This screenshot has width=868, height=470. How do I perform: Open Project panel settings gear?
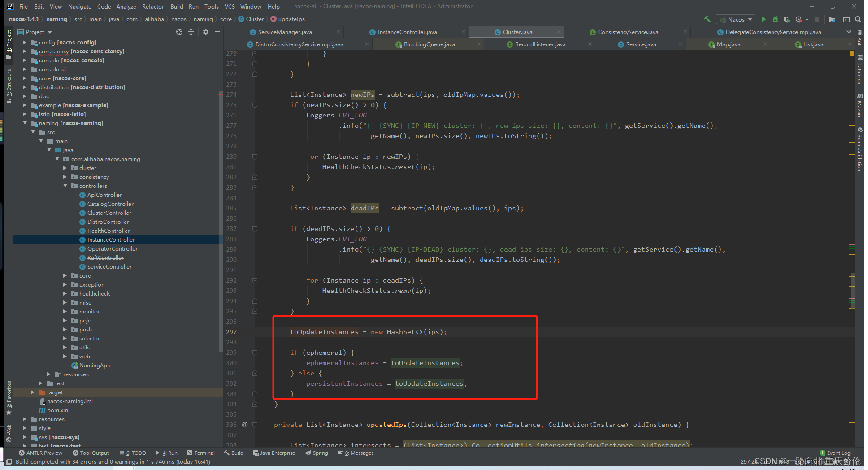coord(206,32)
